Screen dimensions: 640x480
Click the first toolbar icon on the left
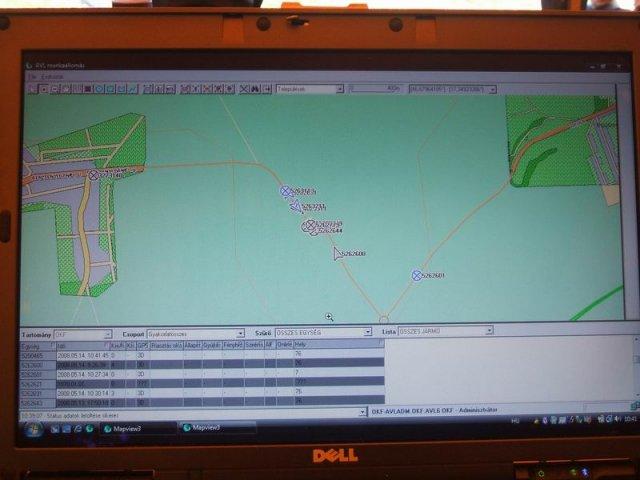point(31,89)
